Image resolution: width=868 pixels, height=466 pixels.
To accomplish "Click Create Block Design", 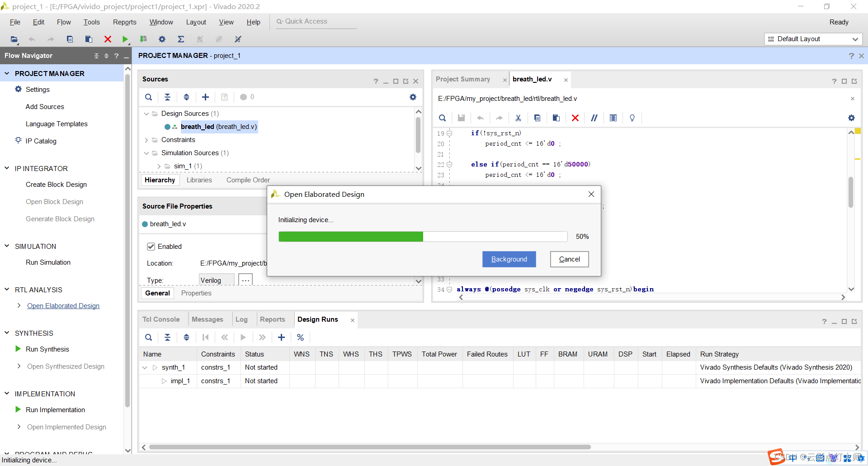I will 56,185.
